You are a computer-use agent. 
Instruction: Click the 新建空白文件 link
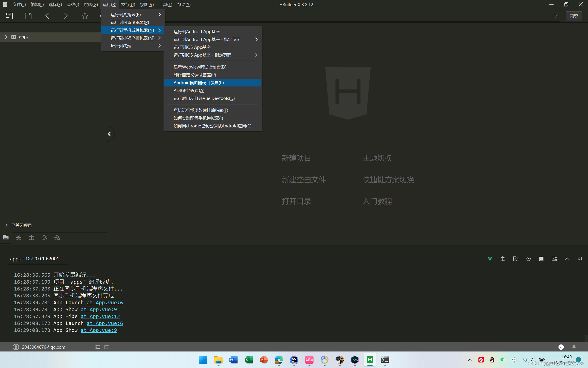pos(304,180)
